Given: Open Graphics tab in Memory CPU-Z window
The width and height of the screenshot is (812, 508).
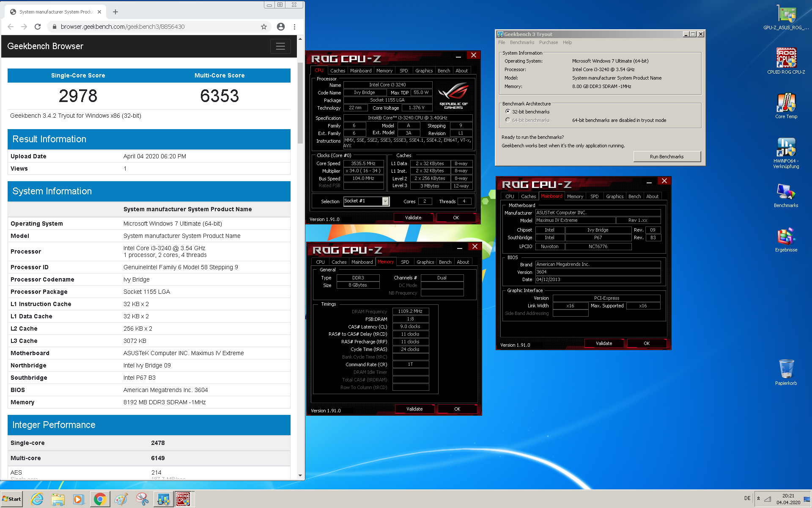Looking at the screenshot, I should pyautogui.click(x=425, y=262).
